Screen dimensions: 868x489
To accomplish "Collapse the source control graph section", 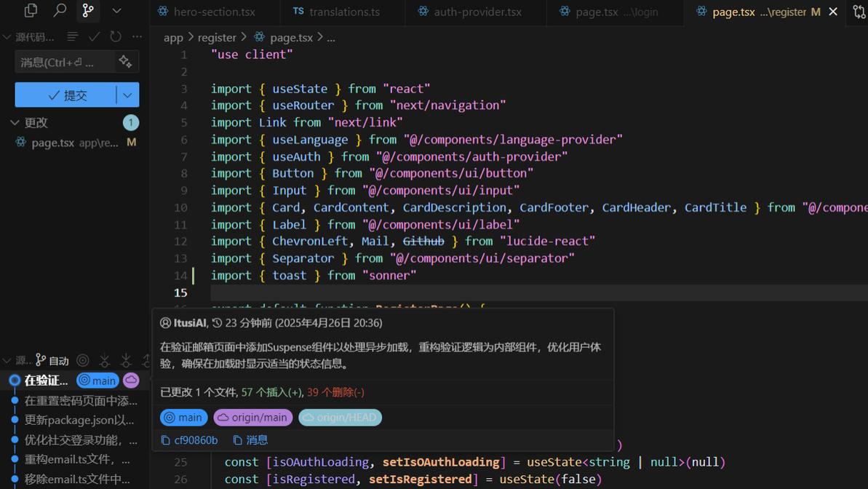I will coord(7,360).
